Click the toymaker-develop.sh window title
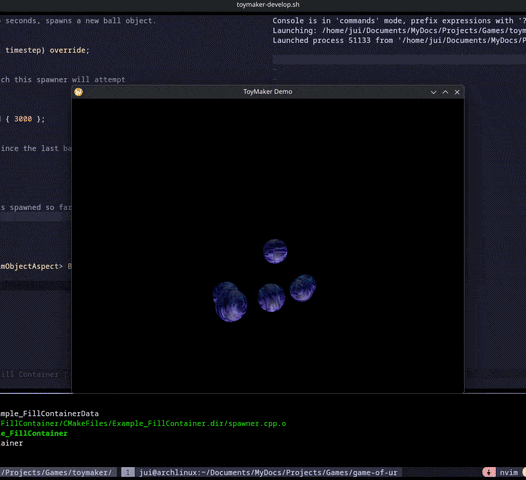 tap(268, 5)
